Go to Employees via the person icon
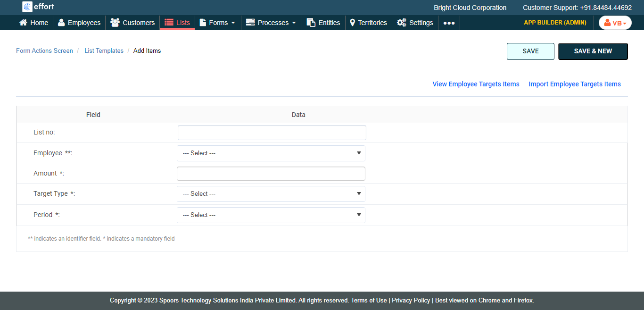The width and height of the screenshot is (644, 310). click(61, 23)
